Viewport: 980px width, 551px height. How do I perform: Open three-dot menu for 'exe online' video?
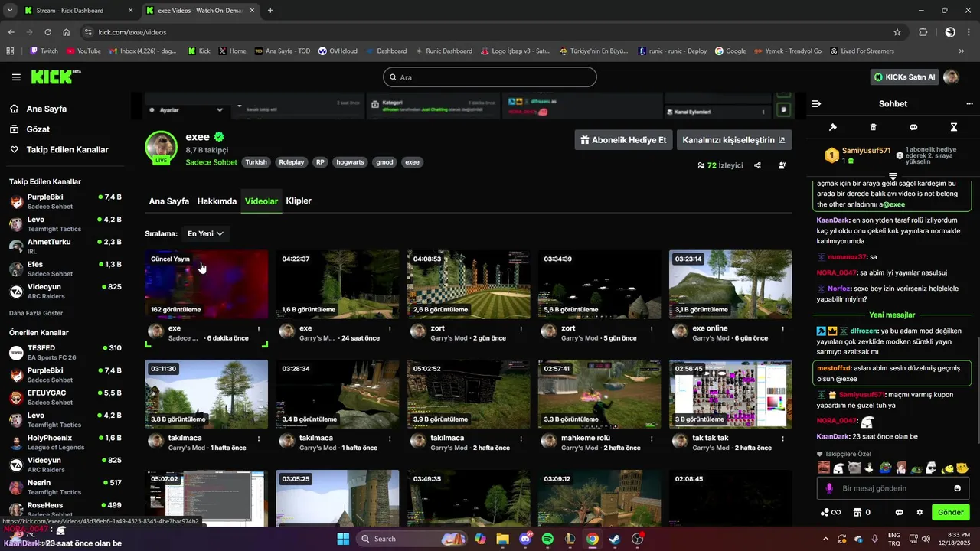click(783, 329)
